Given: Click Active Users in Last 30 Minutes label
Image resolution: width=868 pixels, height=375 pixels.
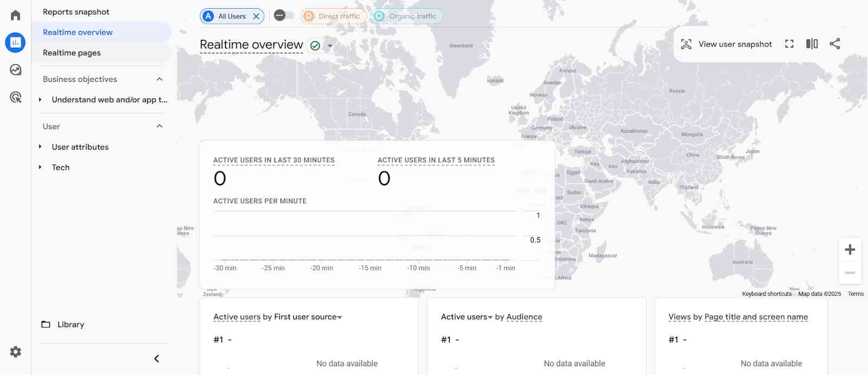Looking at the screenshot, I should (x=274, y=160).
